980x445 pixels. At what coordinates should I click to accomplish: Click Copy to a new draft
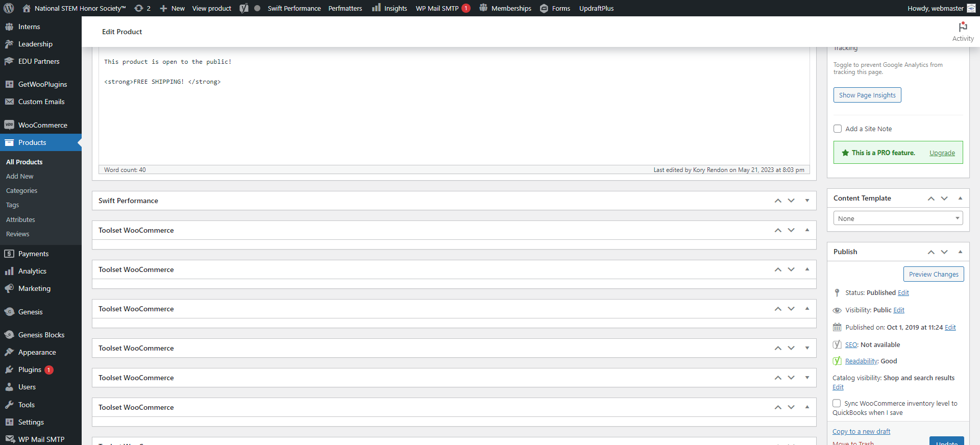861,431
